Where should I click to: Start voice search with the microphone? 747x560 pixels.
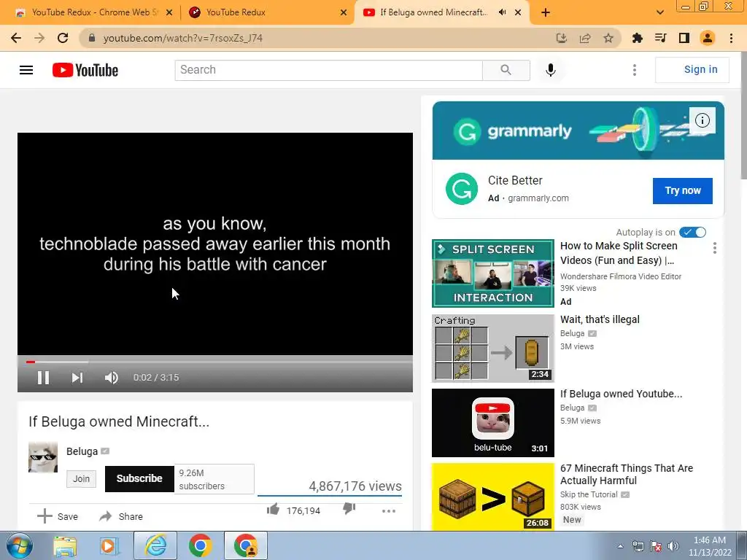point(550,70)
